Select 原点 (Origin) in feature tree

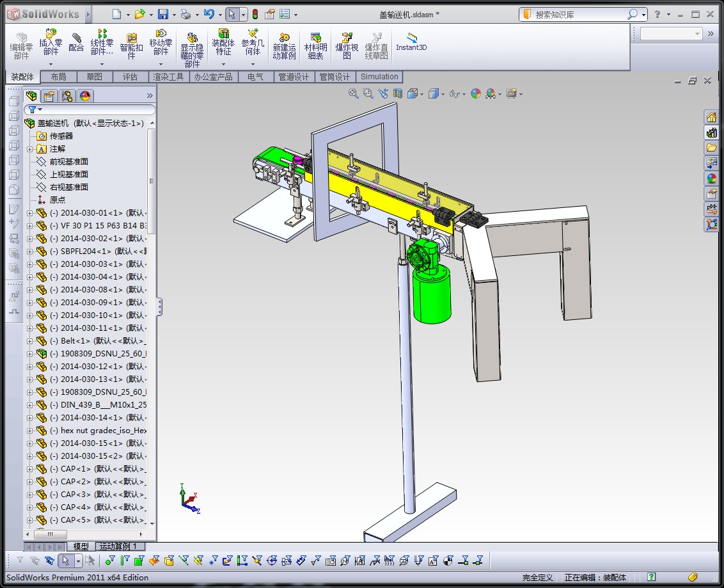(x=58, y=200)
